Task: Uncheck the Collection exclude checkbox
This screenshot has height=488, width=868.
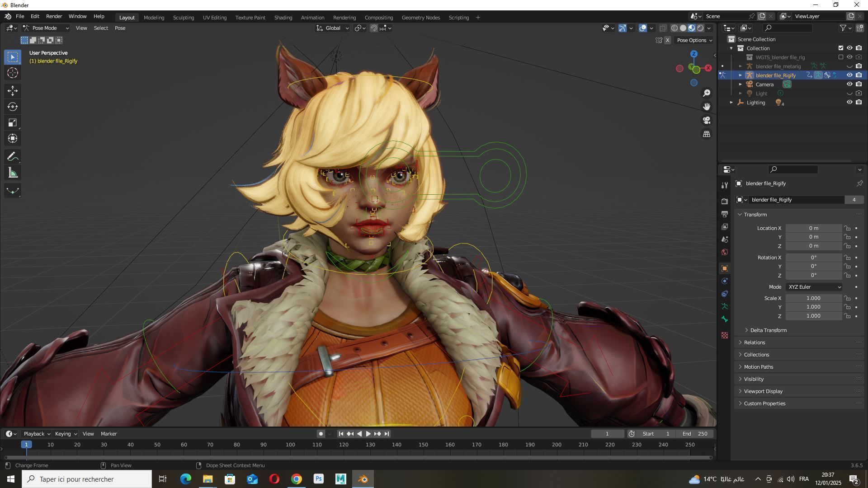Action: pos(841,48)
